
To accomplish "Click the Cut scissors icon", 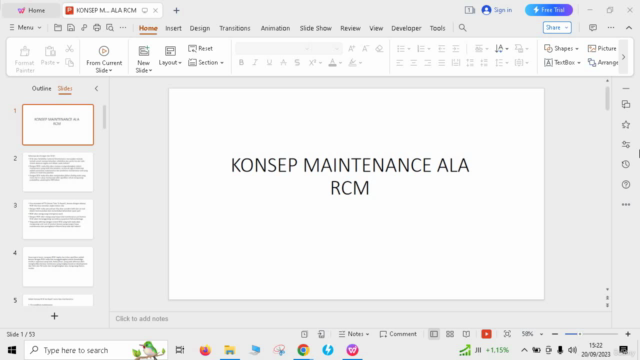I will (x=69, y=49).
